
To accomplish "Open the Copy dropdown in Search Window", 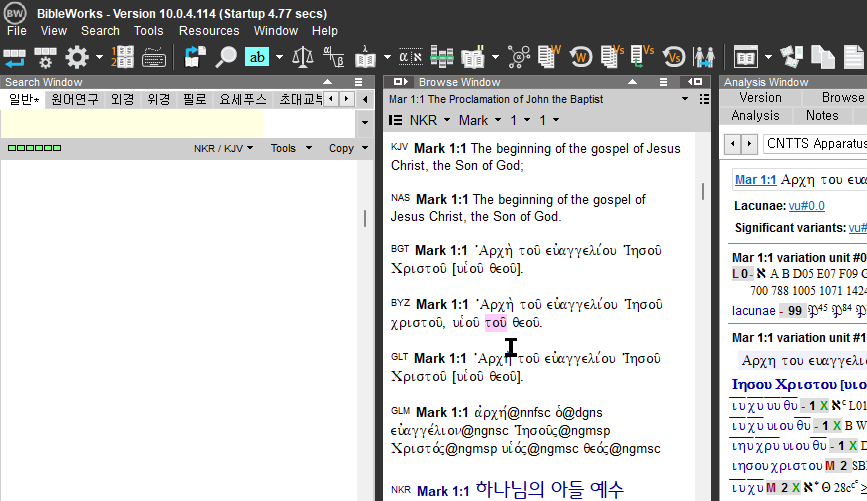I will coord(348,148).
